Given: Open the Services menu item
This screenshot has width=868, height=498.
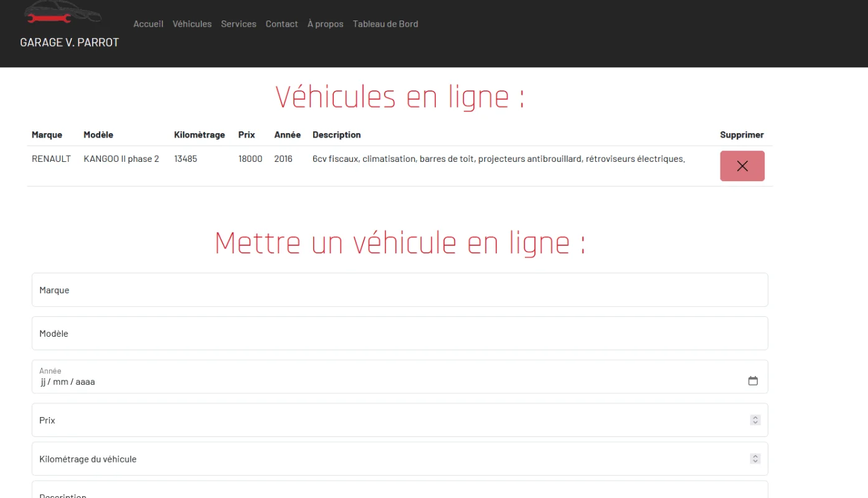Looking at the screenshot, I should coord(238,24).
